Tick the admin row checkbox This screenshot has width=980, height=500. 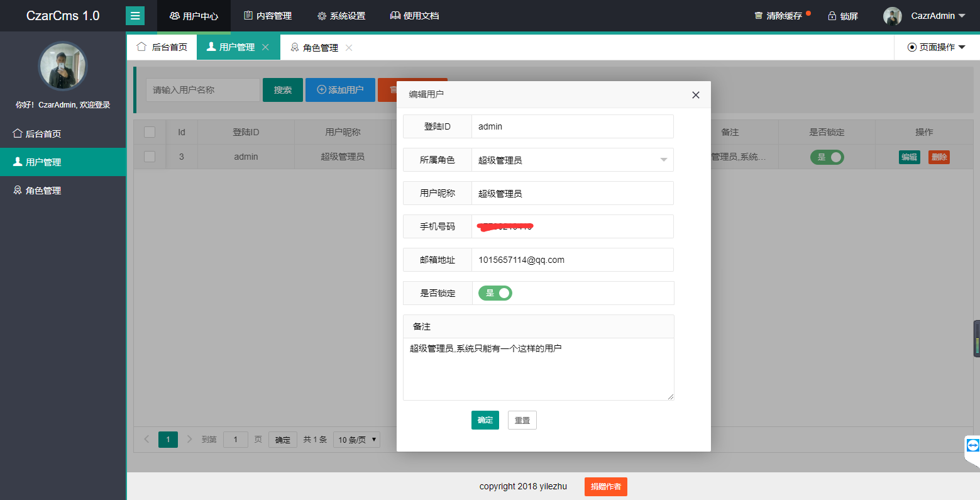pos(150,157)
